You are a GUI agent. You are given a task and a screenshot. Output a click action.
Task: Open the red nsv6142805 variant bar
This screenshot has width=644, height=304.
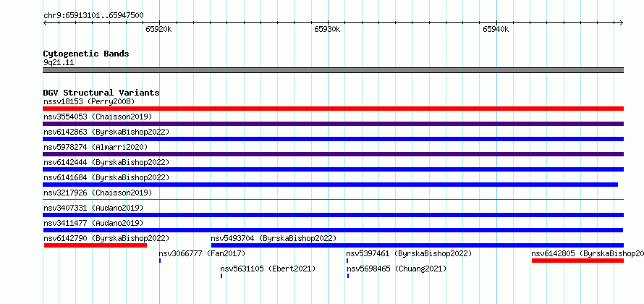[577, 261]
